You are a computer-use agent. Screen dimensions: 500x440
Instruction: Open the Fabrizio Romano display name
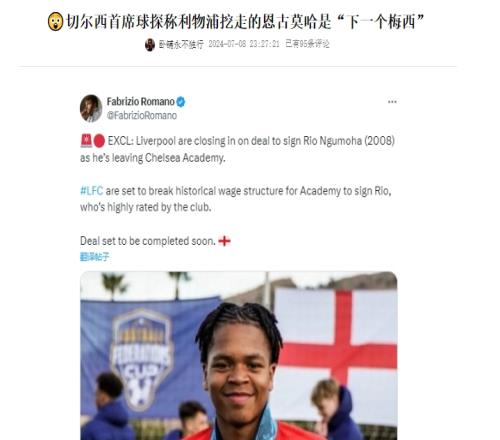pyautogui.click(x=141, y=101)
